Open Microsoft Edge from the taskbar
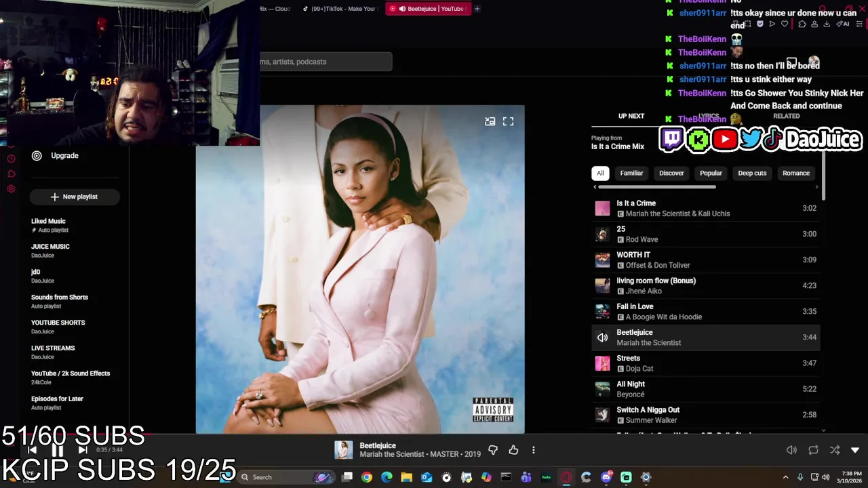 tap(387, 477)
